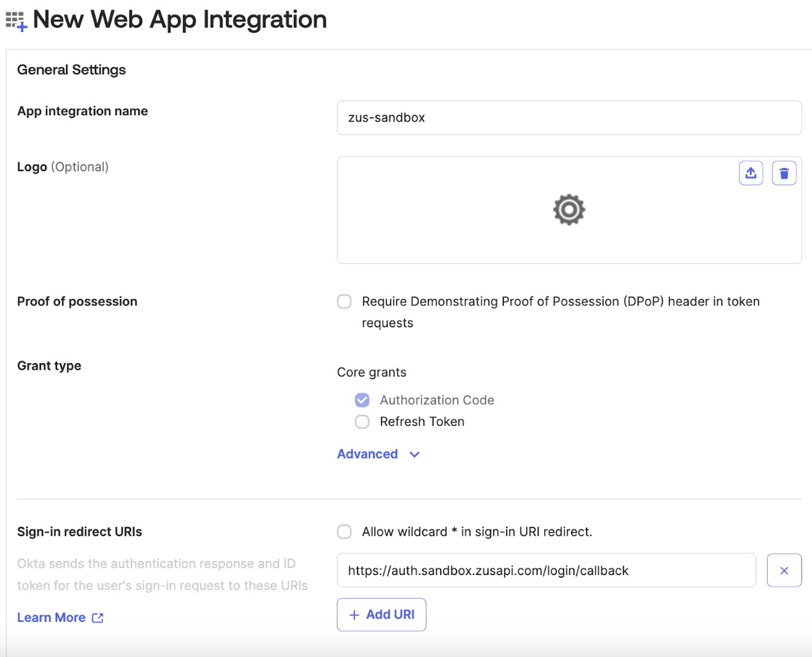The image size is (812, 657).
Task: Expand the Advanced grant types section
Action: coord(368,454)
